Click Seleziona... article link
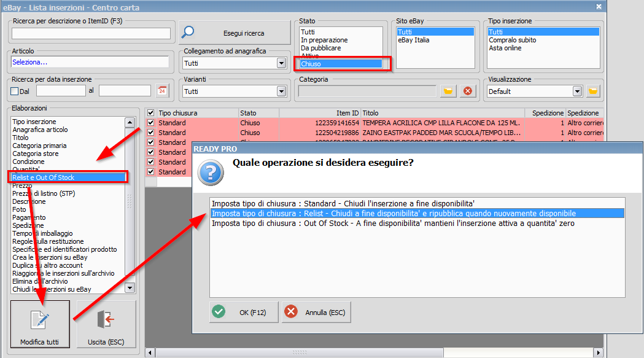 (29, 62)
